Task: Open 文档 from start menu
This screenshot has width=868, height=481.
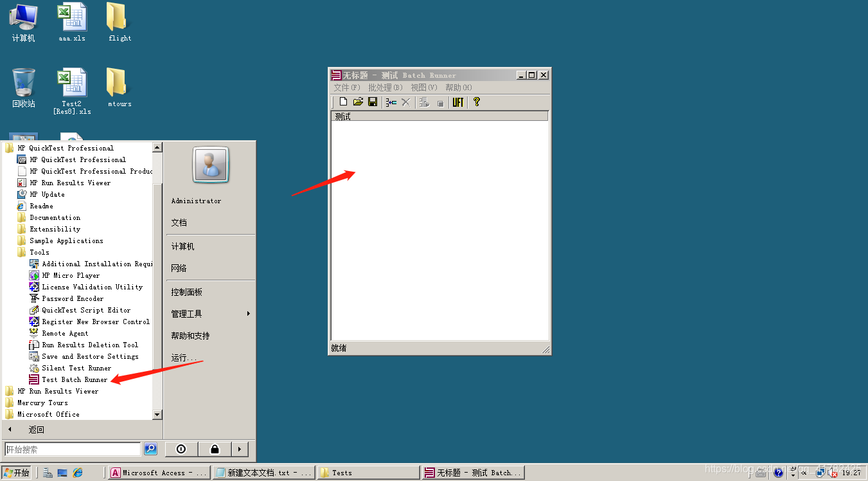Action: [x=179, y=222]
